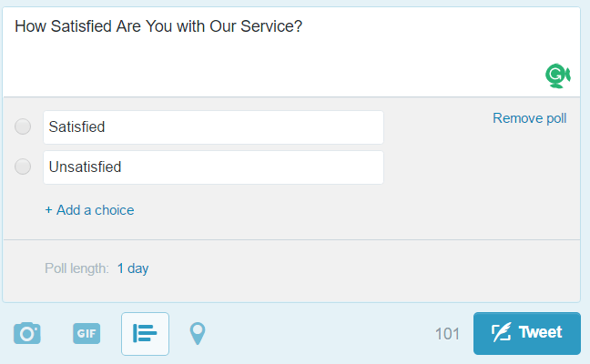
Task: Focus the "Satisfied" choice text field
Action: click(x=213, y=127)
